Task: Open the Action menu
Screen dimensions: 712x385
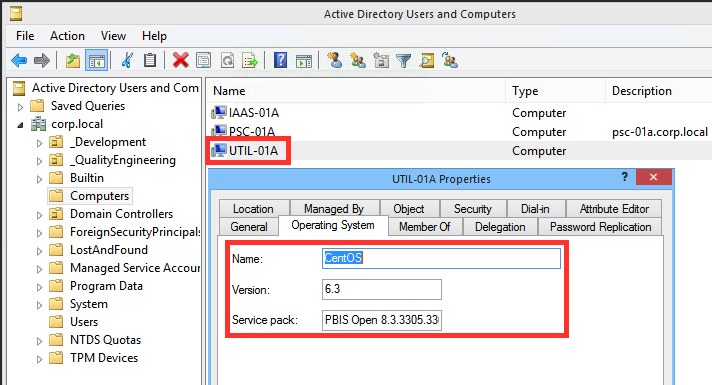Action: (67, 36)
